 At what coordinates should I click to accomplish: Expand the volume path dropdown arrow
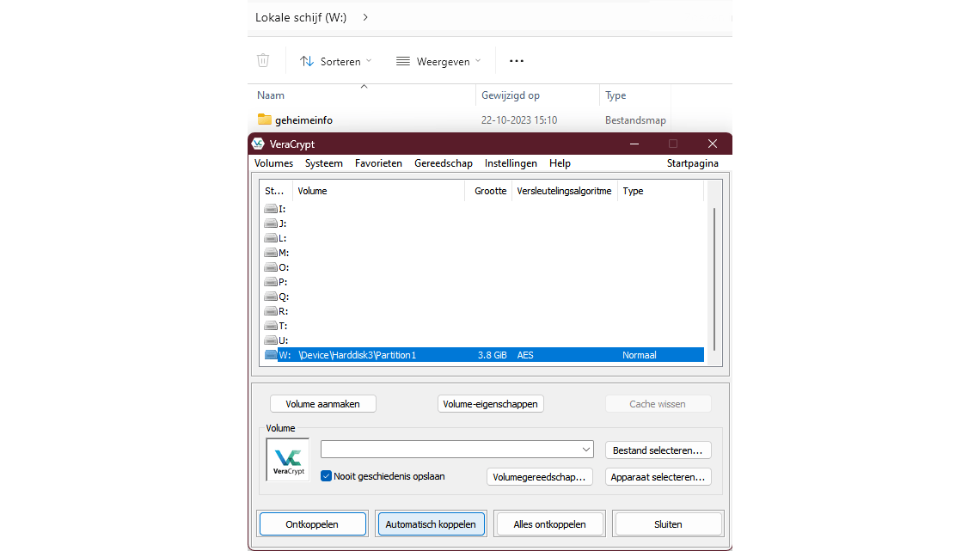586,450
